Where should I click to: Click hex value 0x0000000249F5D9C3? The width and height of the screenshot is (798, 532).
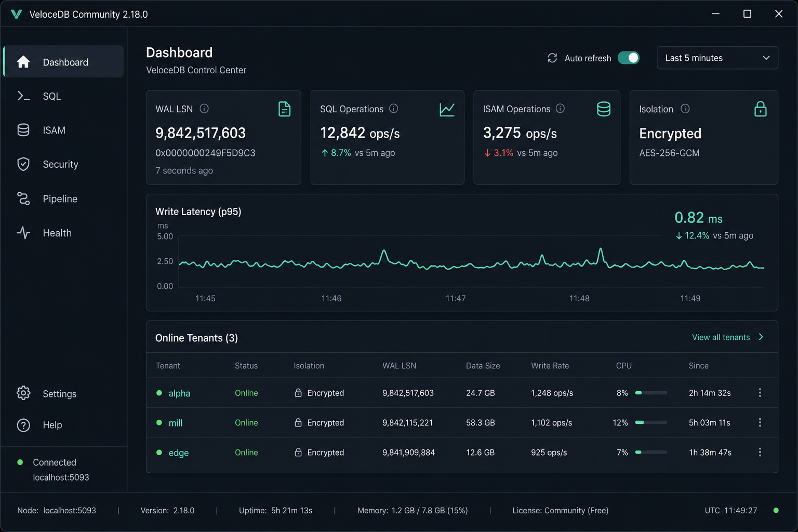pyautogui.click(x=205, y=153)
